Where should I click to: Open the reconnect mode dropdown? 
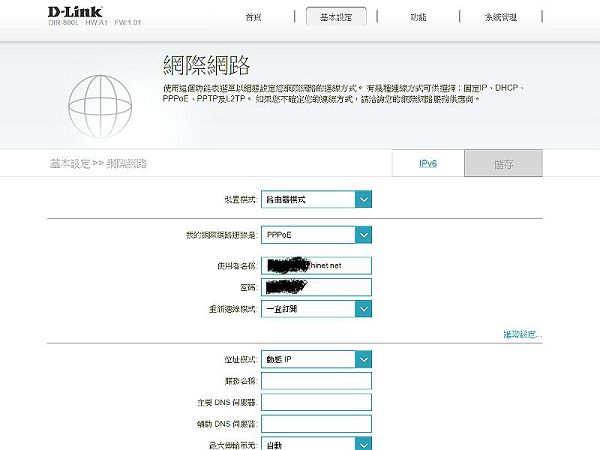coord(316,309)
